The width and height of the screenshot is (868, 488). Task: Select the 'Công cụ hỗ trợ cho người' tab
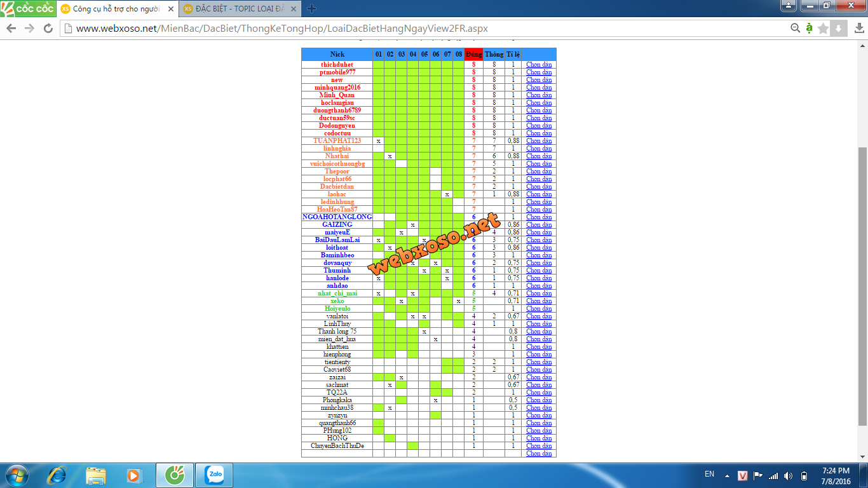[x=116, y=9]
